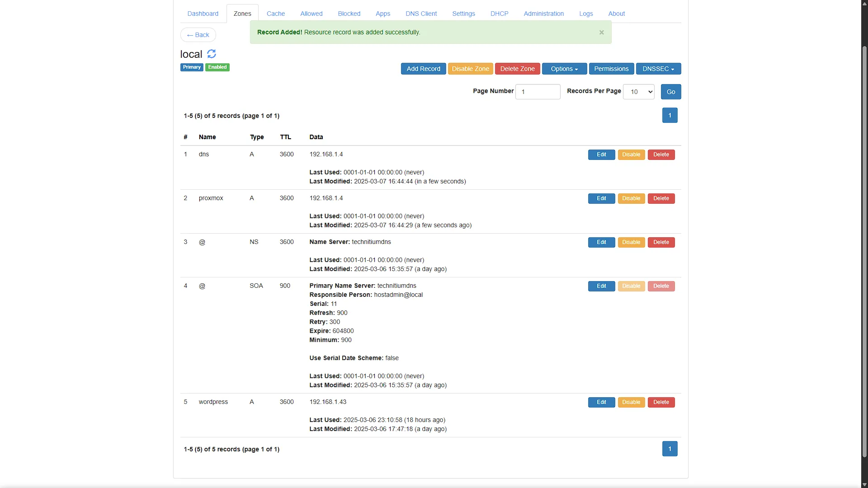Disable the proxmox record

632,198
